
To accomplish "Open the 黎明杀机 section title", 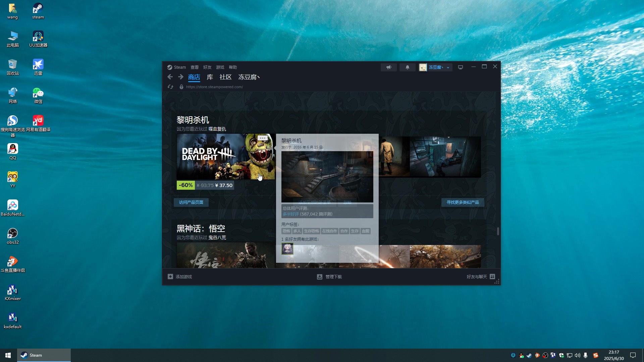I will [x=193, y=120].
